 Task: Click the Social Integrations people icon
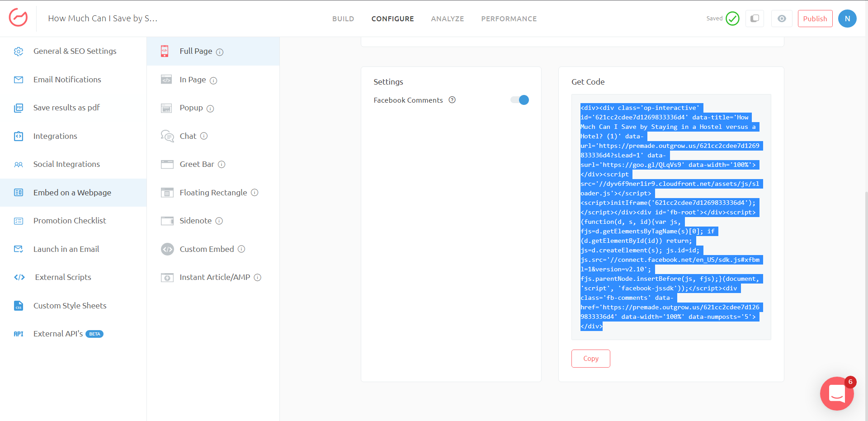[x=19, y=165]
